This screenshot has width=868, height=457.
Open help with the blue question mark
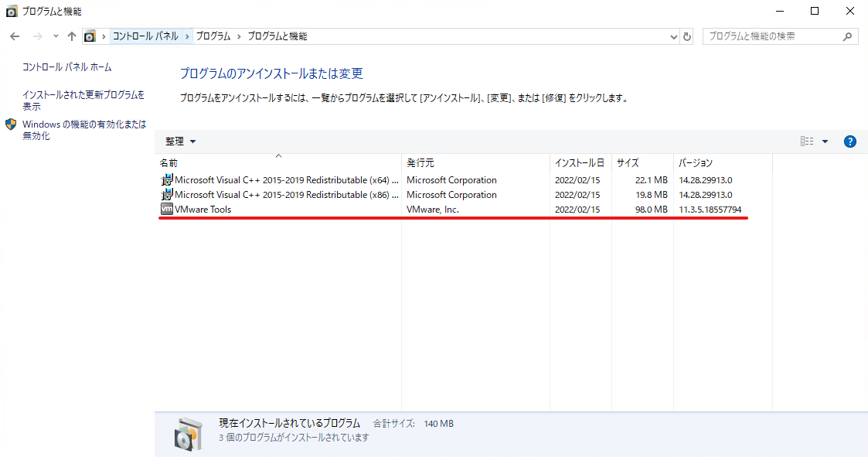click(849, 142)
